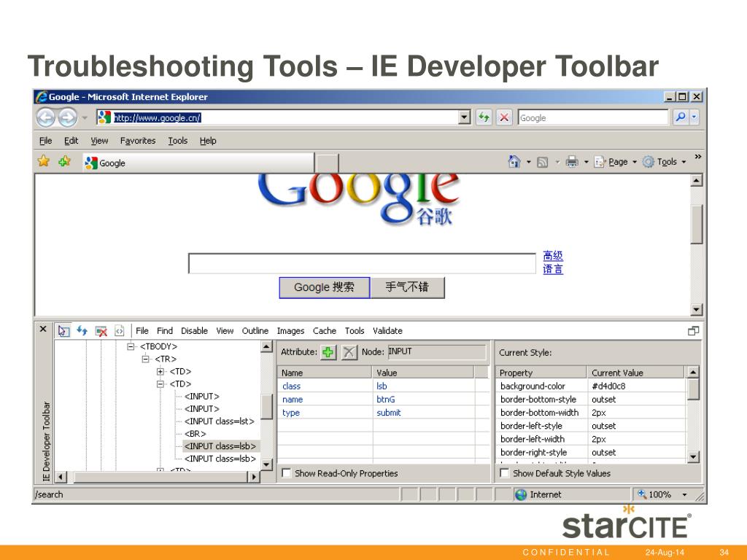Click the browser Back arrow button

click(x=46, y=117)
